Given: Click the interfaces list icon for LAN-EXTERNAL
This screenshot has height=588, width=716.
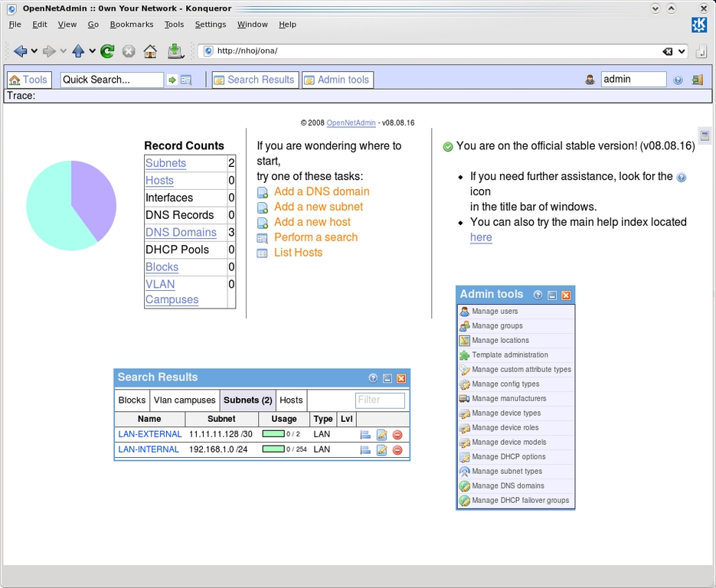Looking at the screenshot, I should click(365, 435).
